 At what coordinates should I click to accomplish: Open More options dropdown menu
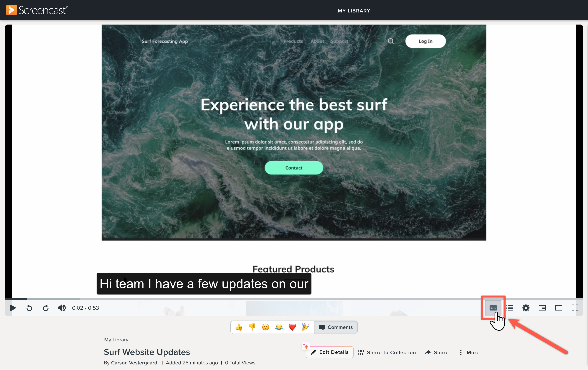[468, 352]
